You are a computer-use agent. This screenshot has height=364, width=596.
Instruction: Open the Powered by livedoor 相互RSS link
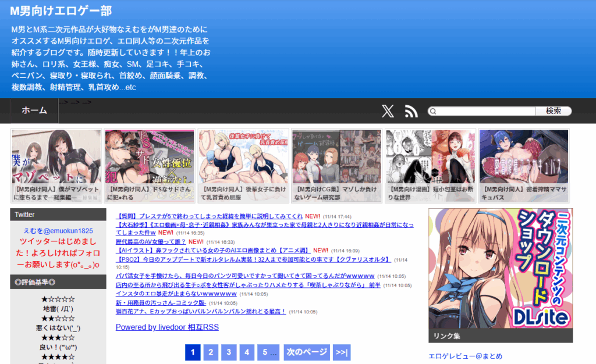[x=167, y=327]
